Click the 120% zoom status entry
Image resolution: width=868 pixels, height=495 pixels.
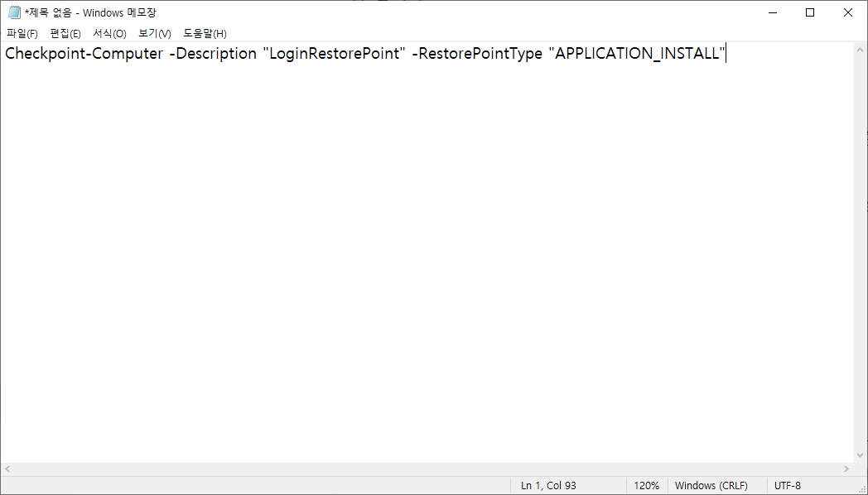[647, 486]
